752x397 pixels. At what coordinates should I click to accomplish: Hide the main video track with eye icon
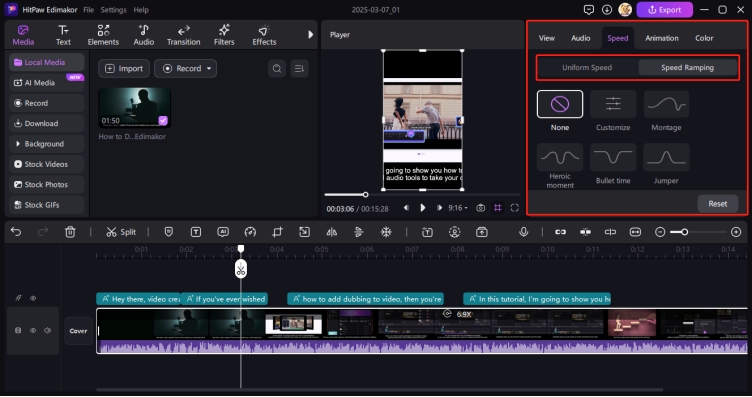pyautogui.click(x=33, y=330)
